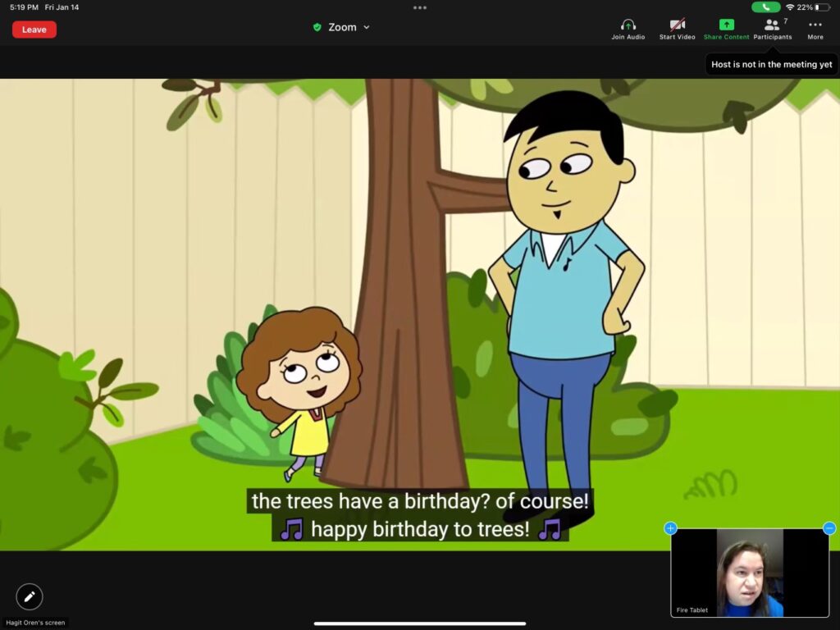840x630 pixels.
Task: Start video with the camera icon
Action: tap(677, 30)
